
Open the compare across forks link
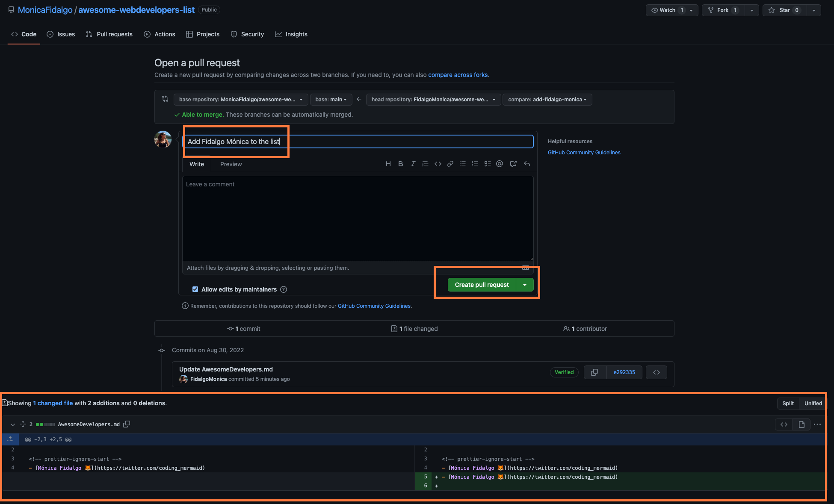coord(458,75)
